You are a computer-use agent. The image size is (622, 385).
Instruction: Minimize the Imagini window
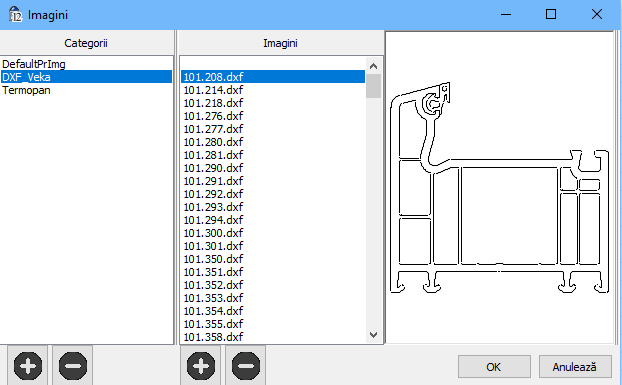coord(506,15)
